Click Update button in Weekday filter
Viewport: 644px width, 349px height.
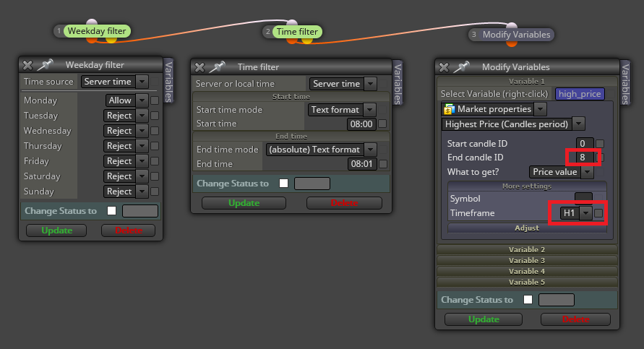56,230
